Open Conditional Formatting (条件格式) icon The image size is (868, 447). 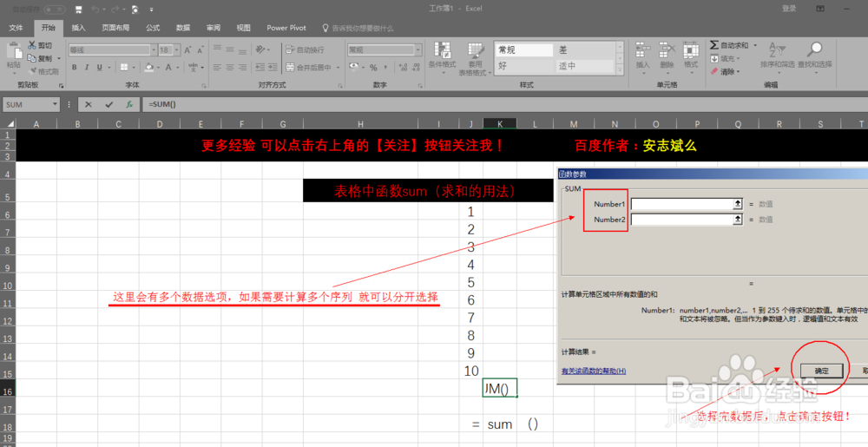442,50
